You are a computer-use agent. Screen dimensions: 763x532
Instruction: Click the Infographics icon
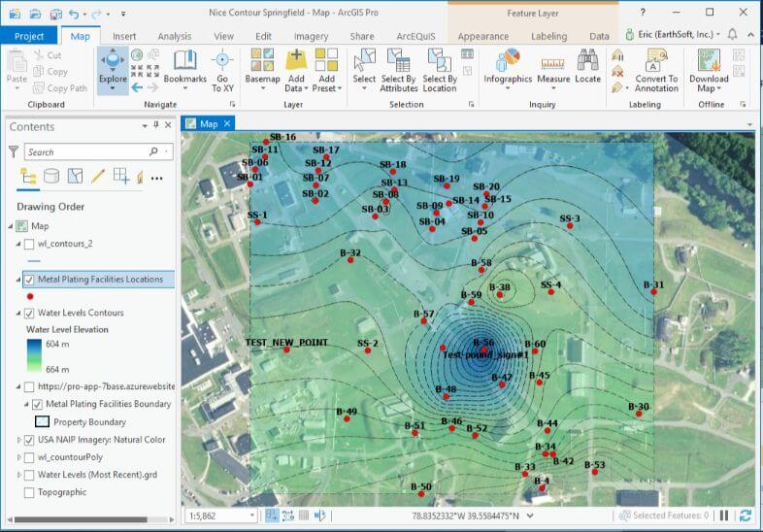click(508, 59)
